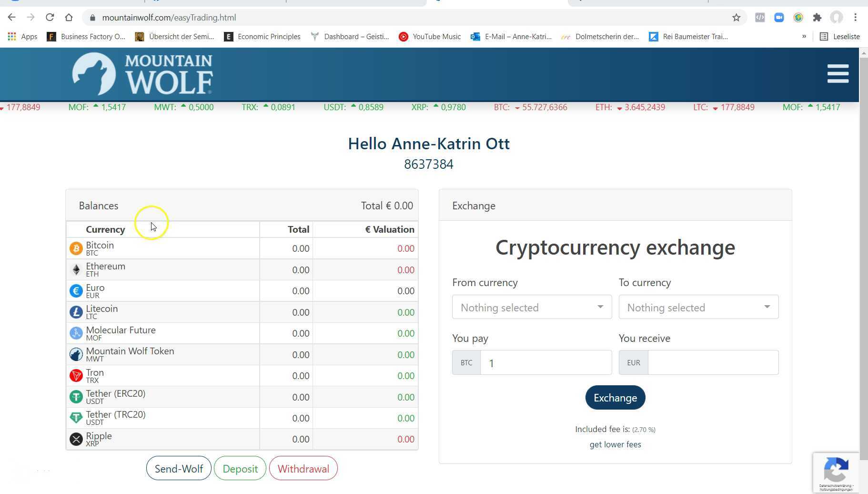This screenshot has width=868, height=494.
Task: Click the Ethereum currency name
Action: (x=106, y=266)
